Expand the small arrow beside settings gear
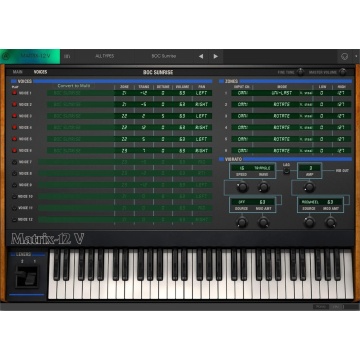This screenshot has width=360, height=360. tap(356, 56)
